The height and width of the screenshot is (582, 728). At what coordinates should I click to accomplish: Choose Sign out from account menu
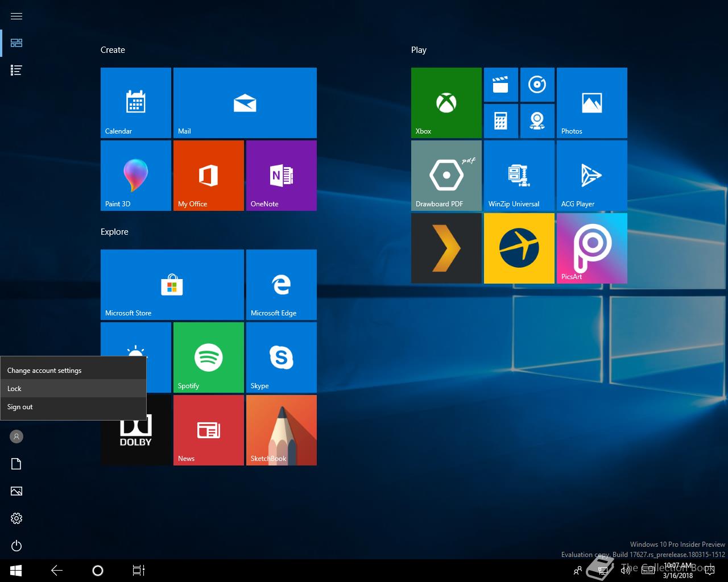click(73, 407)
